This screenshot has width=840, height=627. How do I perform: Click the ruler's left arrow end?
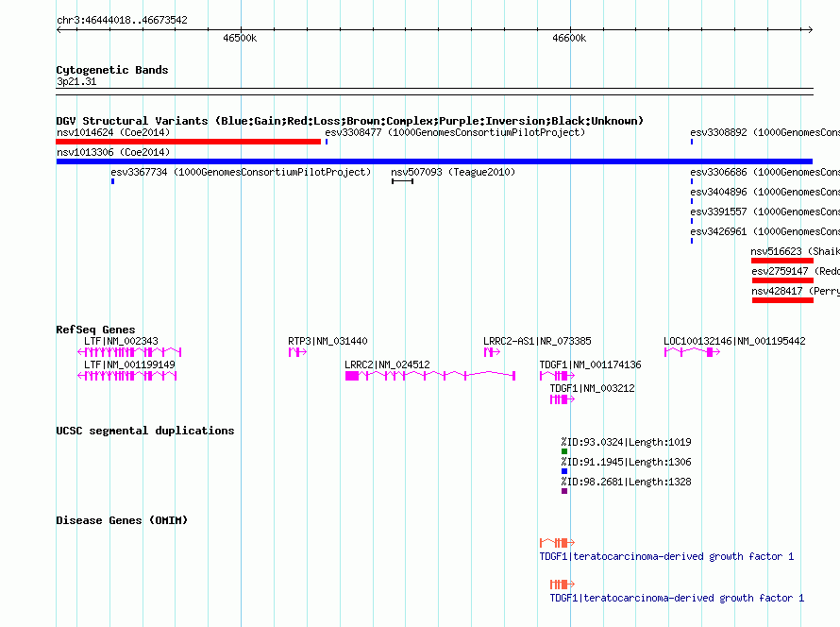(59, 29)
